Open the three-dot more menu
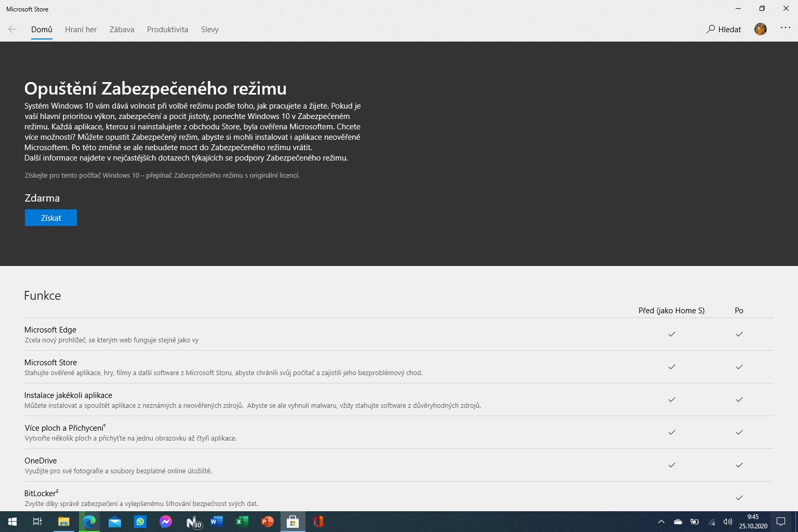Screen dimensions: 798x532 point(786,28)
